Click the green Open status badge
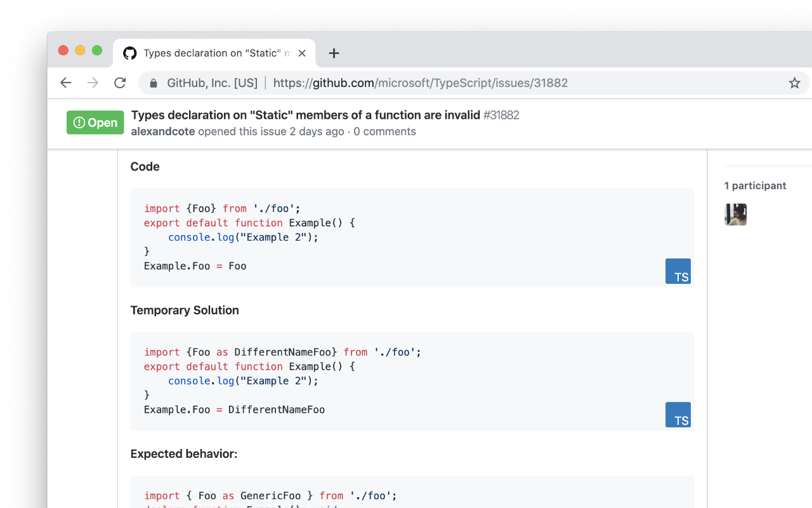The width and height of the screenshot is (812, 508). click(x=95, y=123)
